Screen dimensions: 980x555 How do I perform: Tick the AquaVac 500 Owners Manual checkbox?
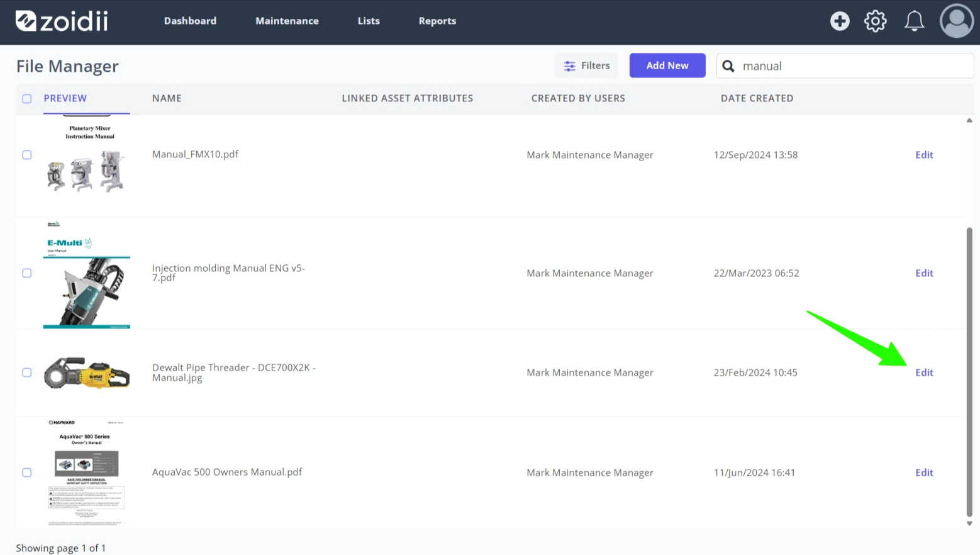click(x=27, y=473)
